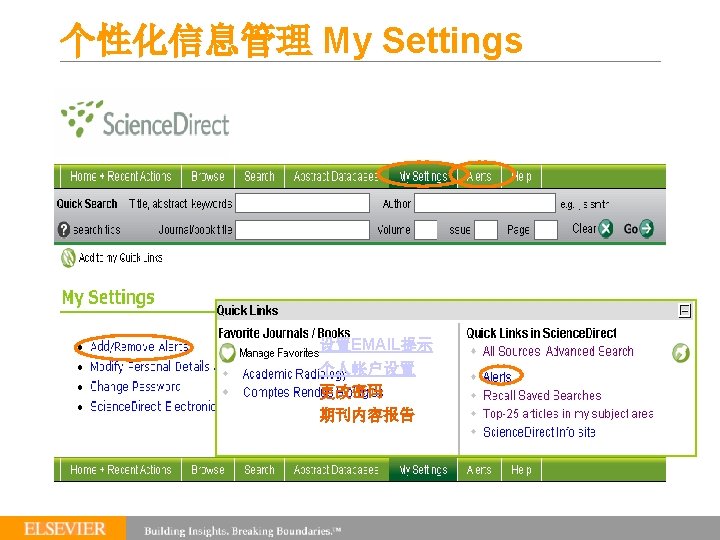Open Browse tab in bottom navigation bar
720x540 pixels.
[208, 470]
